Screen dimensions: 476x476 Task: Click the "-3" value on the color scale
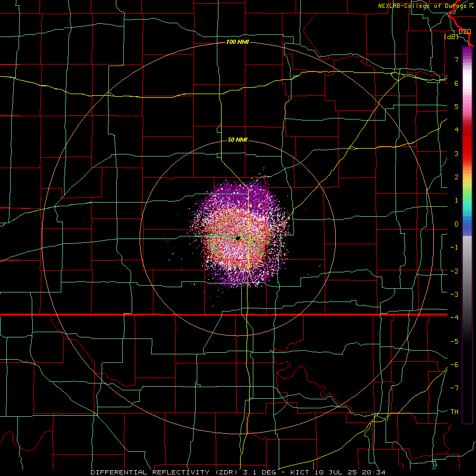pos(454,295)
